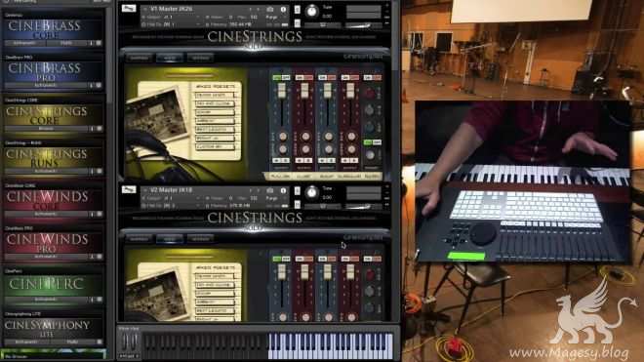Viewport: 644px width, 362px height.
Task: Click Instruments button under CineWinds PRO
Action: tap(46, 257)
